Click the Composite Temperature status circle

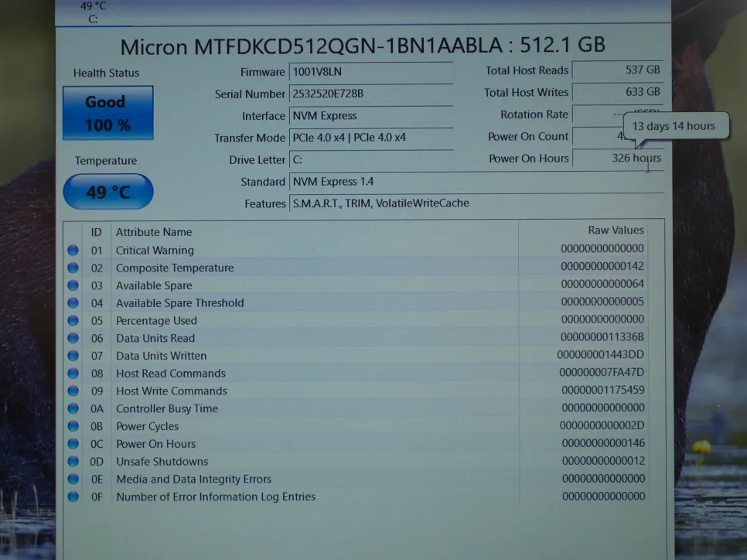tap(73, 268)
